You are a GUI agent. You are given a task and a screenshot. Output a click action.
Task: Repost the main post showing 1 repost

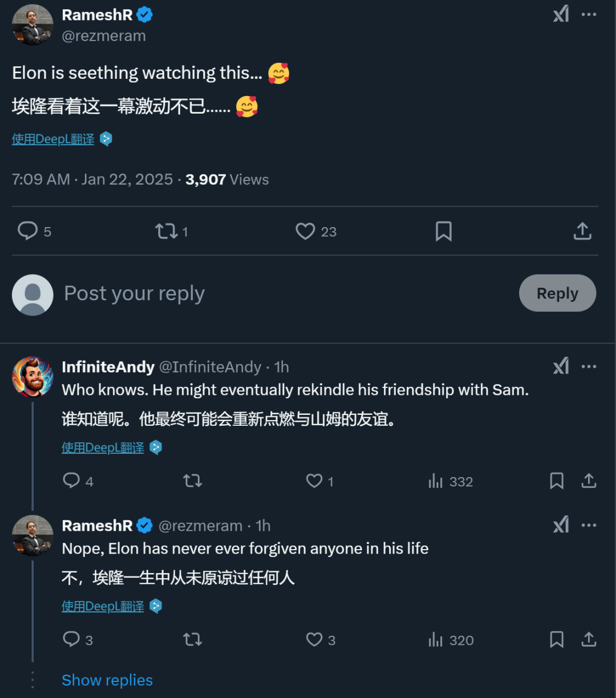tap(172, 231)
